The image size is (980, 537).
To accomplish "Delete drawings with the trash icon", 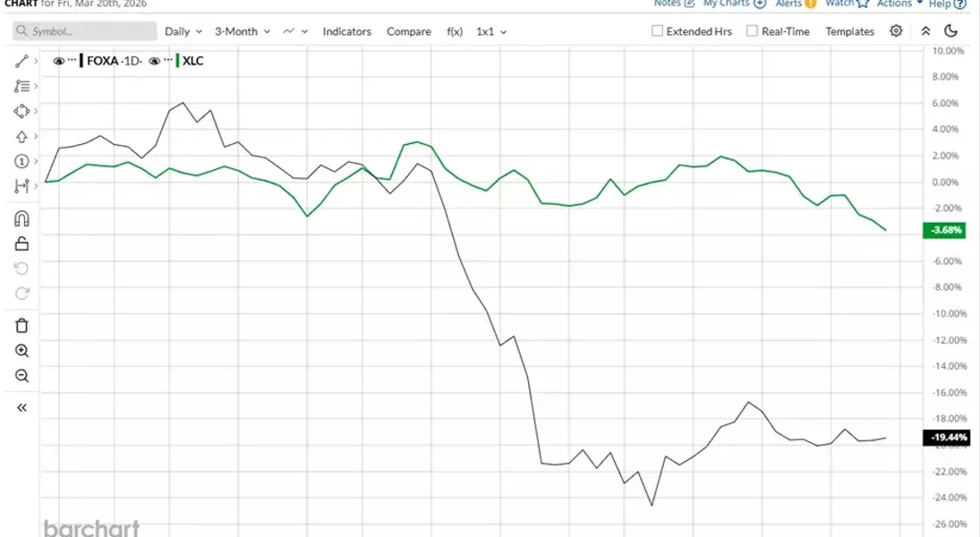I will pyautogui.click(x=22, y=325).
